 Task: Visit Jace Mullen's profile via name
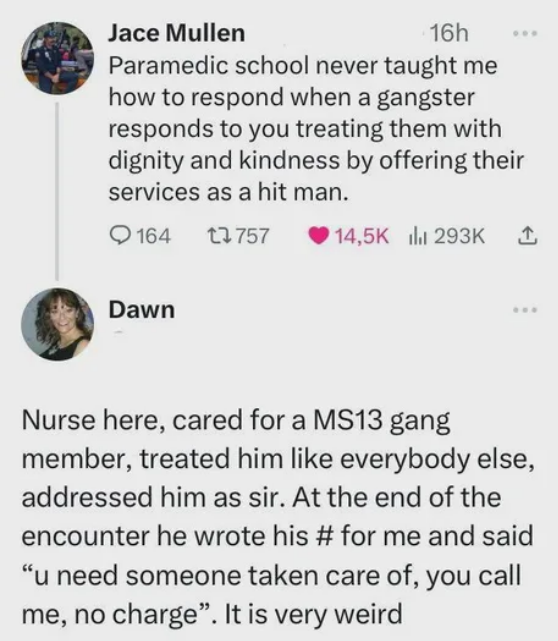pos(177,33)
